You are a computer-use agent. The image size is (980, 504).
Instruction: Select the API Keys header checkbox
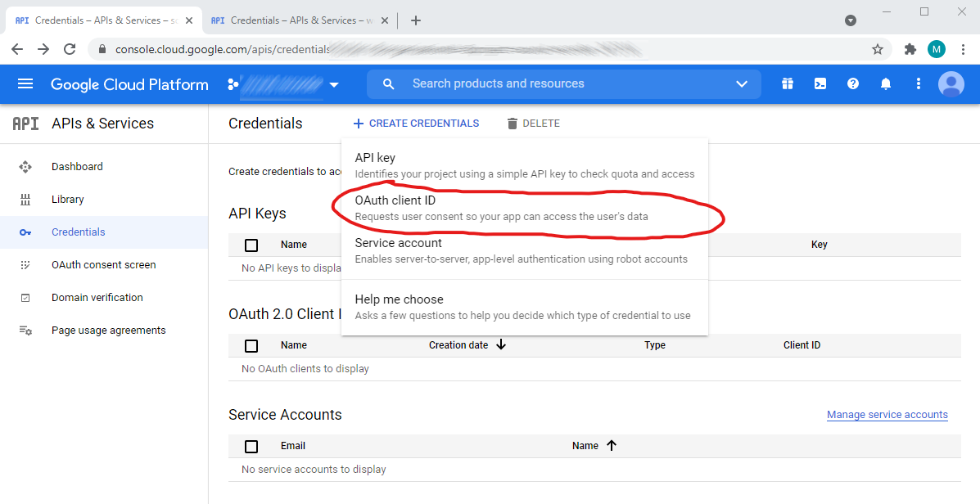(x=251, y=245)
